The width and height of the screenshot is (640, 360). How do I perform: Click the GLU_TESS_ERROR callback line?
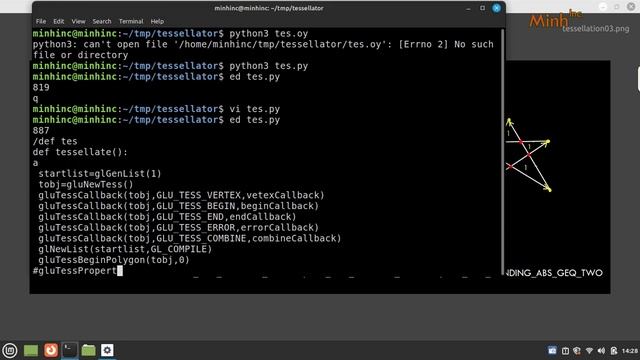178,228
